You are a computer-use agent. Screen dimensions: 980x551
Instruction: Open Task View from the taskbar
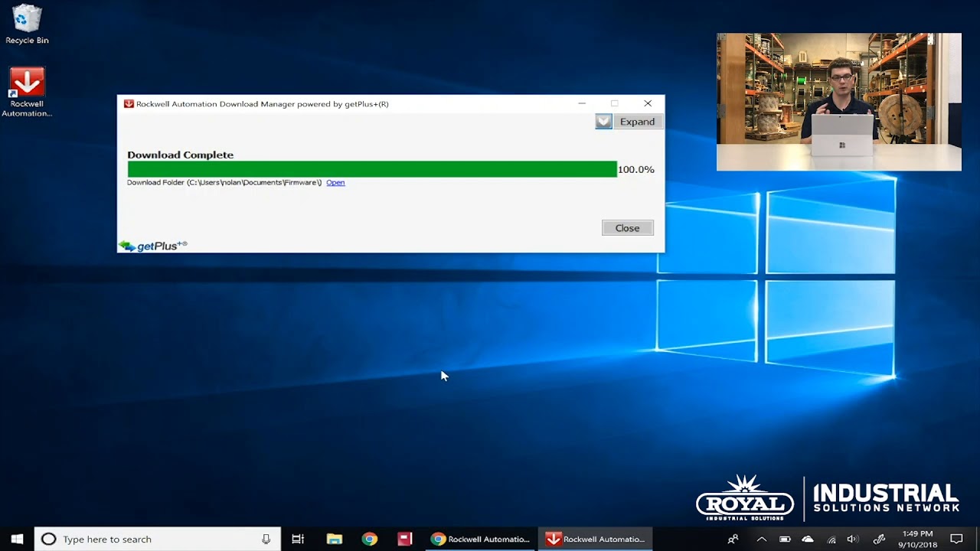pyautogui.click(x=298, y=539)
